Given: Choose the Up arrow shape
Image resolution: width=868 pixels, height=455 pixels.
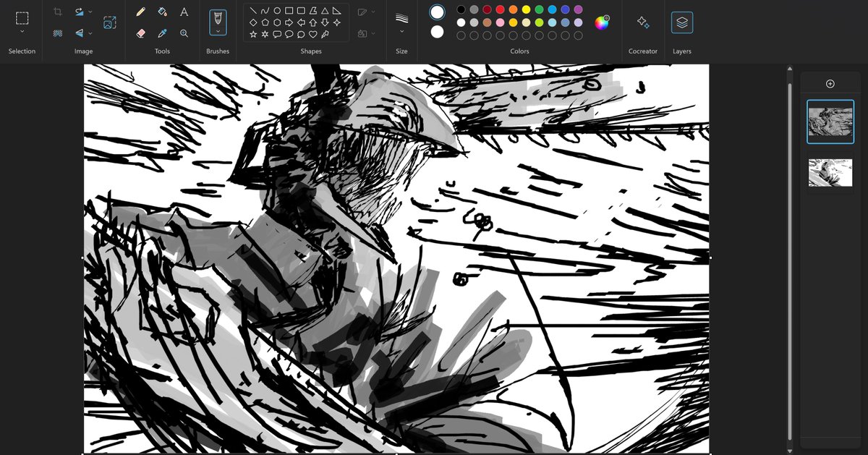Looking at the screenshot, I should pyautogui.click(x=313, y=22).
